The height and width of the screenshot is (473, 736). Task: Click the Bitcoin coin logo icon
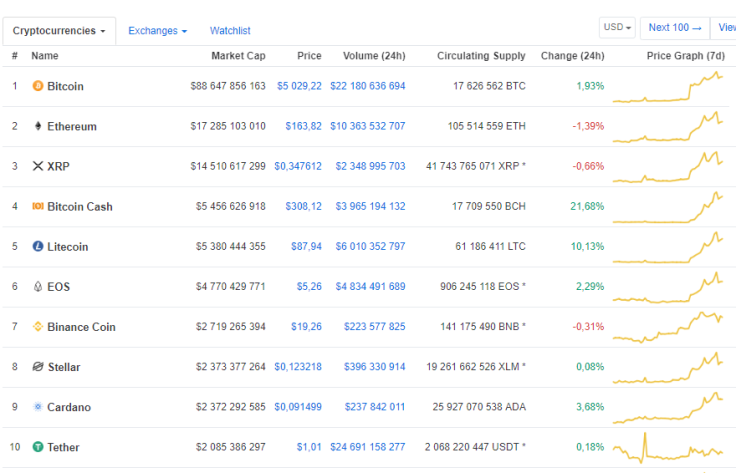point(38,86)
